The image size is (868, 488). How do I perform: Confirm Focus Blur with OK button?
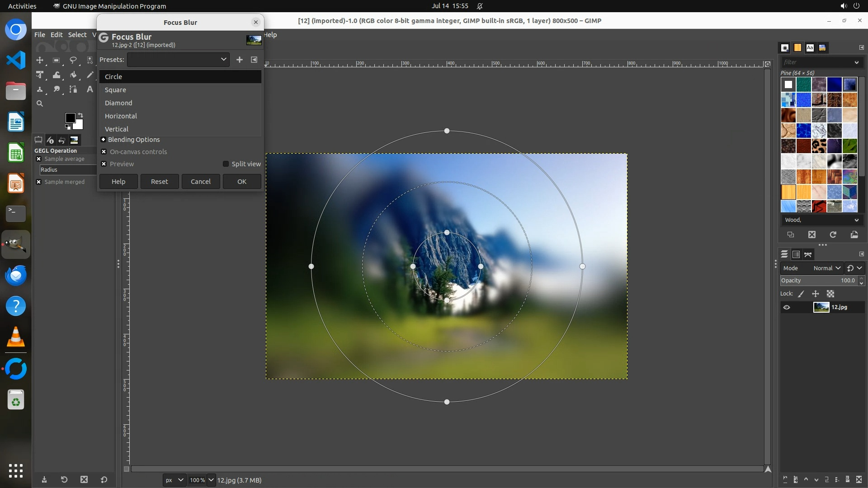click(x=242, y=182)
